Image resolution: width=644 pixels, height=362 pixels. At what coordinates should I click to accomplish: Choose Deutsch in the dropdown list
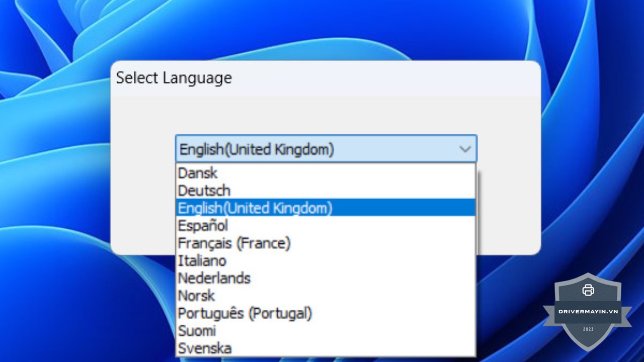(x=204, y=191)
